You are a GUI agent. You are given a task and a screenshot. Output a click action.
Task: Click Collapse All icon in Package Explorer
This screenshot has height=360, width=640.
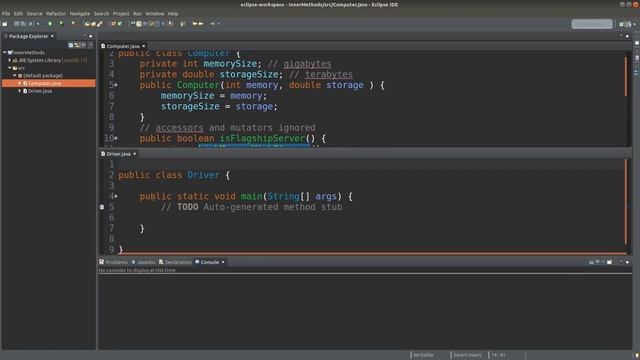(71, 44)
